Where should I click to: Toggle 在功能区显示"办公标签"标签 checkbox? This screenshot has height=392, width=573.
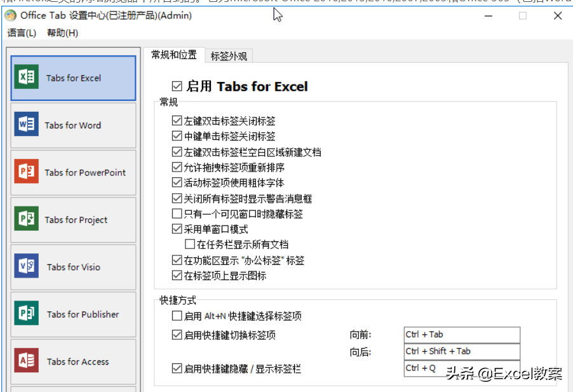[x=177, y=260]
